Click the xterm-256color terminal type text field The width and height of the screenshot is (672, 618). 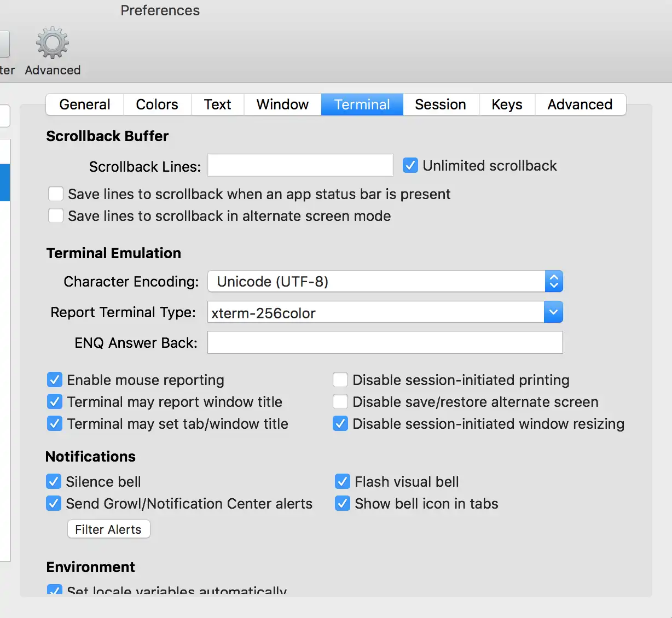(375, 313)
